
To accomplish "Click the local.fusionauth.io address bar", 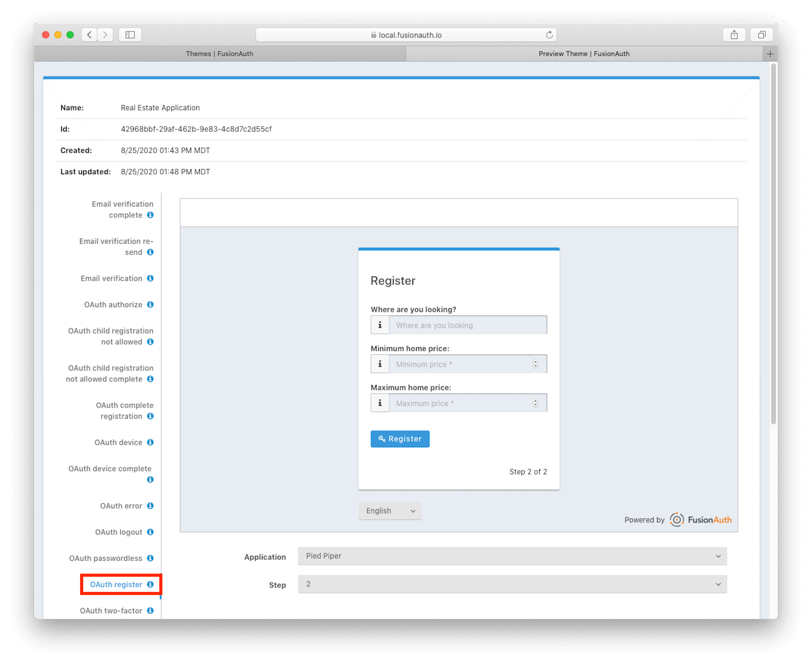I will 406,35.
